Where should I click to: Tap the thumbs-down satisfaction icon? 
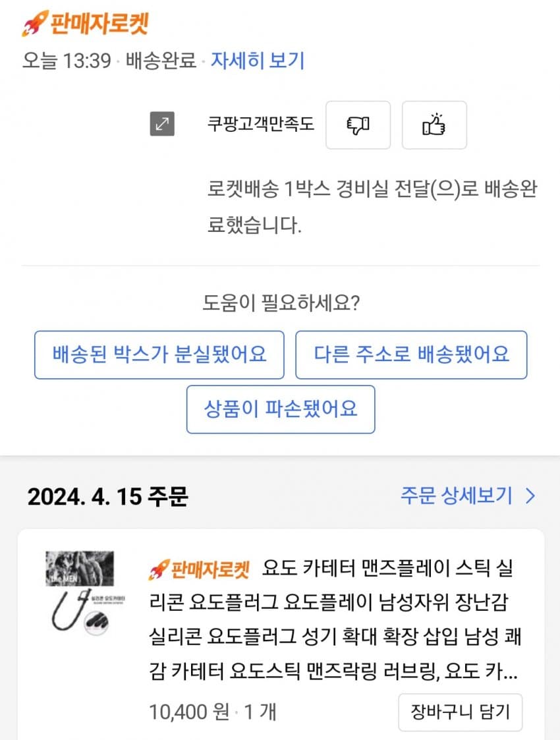point(358,125)
